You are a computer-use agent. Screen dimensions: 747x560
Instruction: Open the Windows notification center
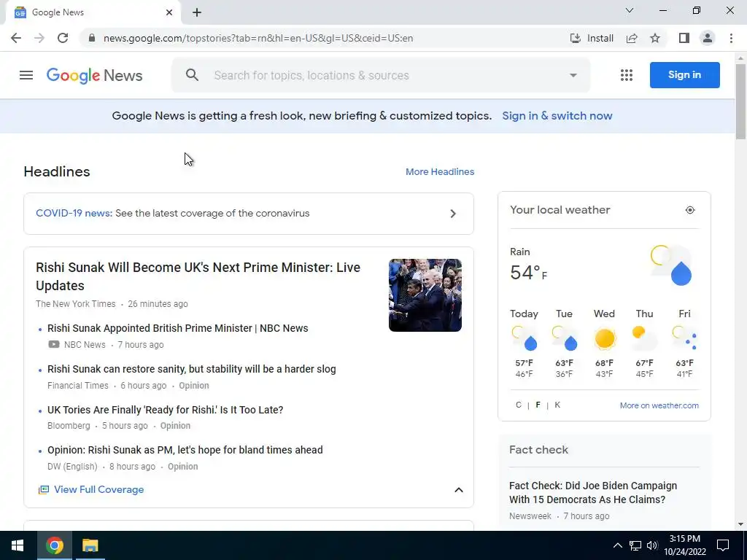point(723,545)
